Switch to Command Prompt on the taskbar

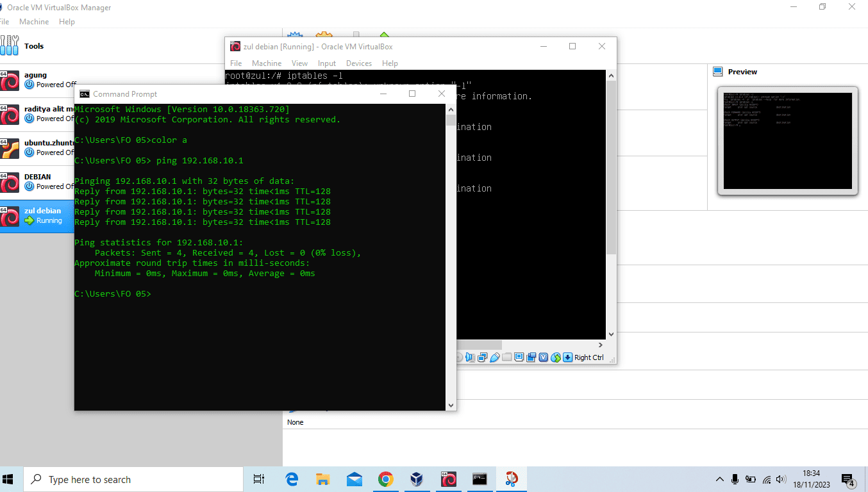[x=480, y=479]
